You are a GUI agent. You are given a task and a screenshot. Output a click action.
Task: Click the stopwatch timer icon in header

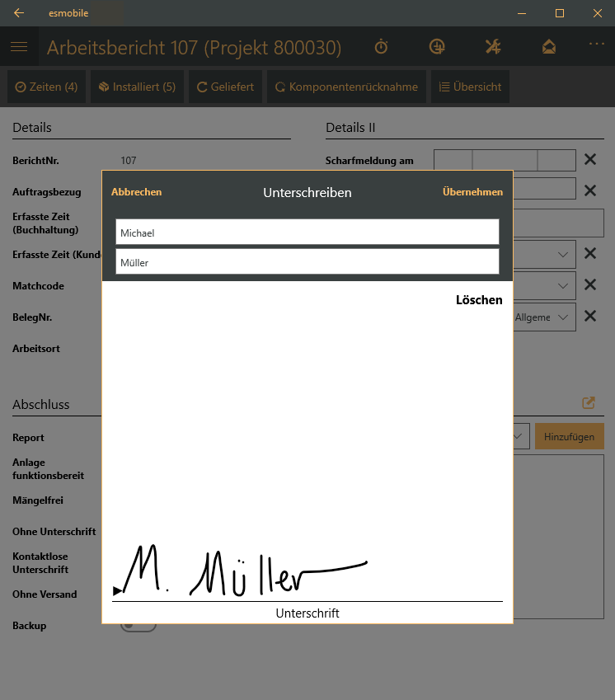click(381, 47)
